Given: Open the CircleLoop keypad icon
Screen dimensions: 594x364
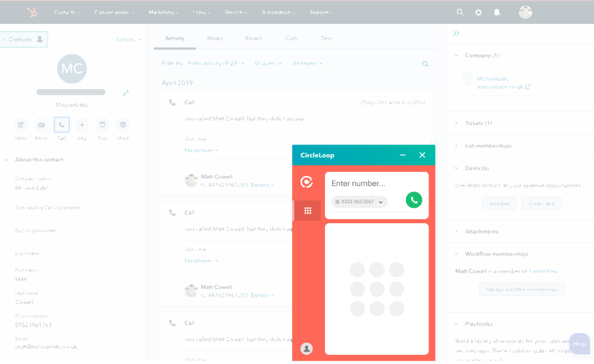Looking at the screenshot, I should point(307,210).
